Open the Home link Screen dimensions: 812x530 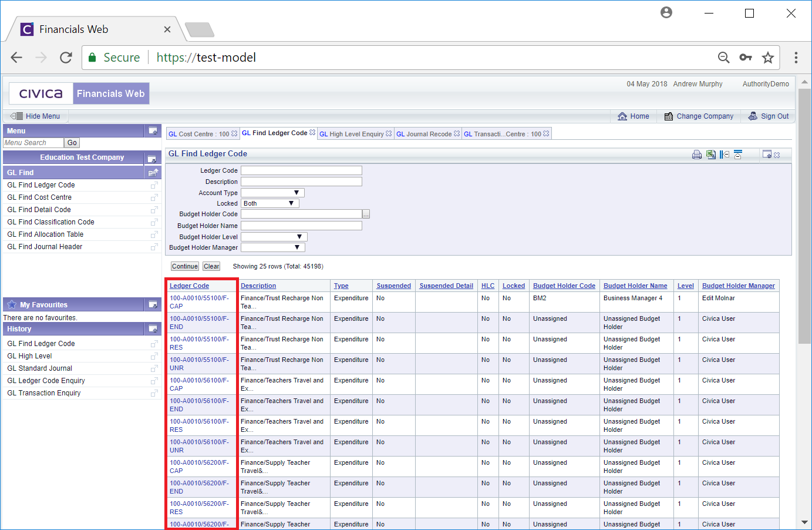coord(634,116)
